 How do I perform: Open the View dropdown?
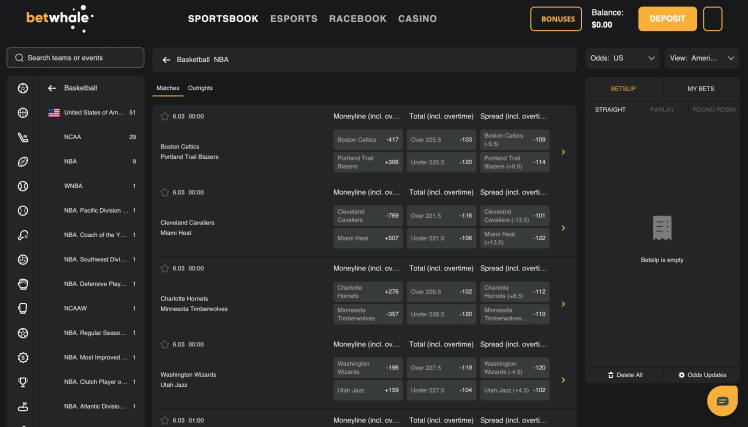click(702, 58)
